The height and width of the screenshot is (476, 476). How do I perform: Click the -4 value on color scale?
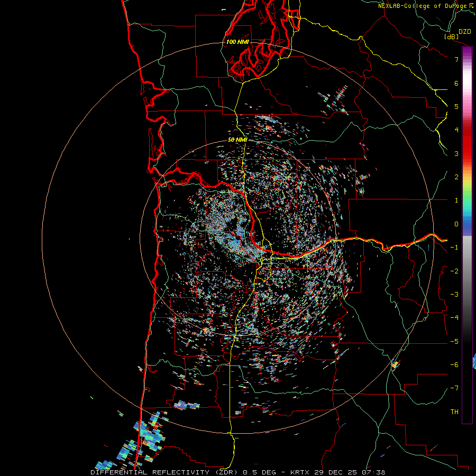454,317
